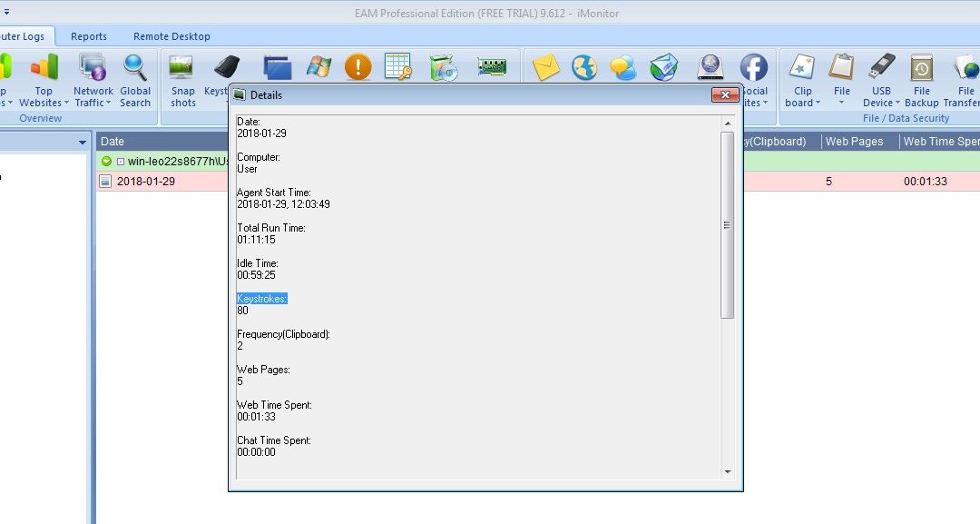The image size is (980, 524).
Task: Click the blue globe websites icon
Action: (x=585, y=67)
